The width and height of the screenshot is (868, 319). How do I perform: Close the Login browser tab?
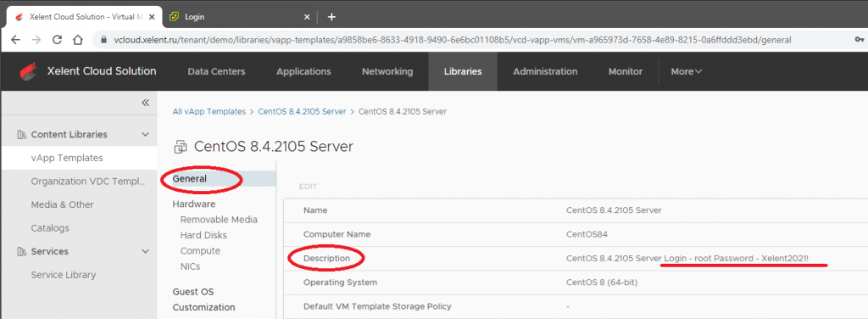pos(307,17)
